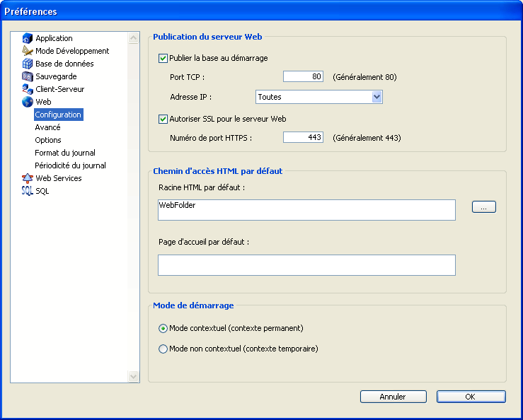Click the sidebar scrollbar down arrow
Image resolution: width=523 pixels, height=420 pixels.
tap(134, 377)
